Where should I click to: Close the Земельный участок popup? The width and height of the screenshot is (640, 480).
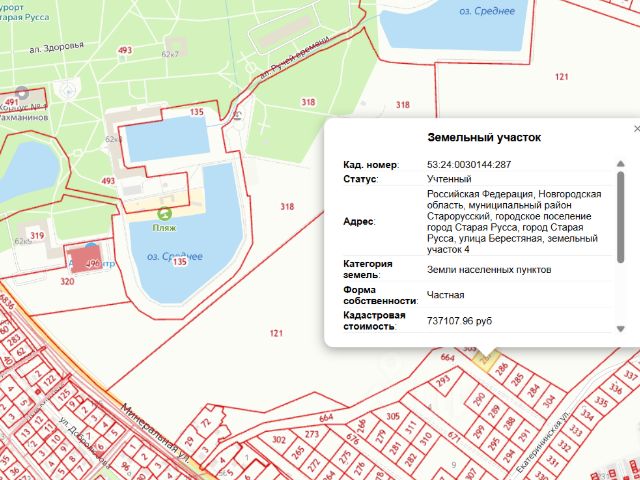[636, 129]
